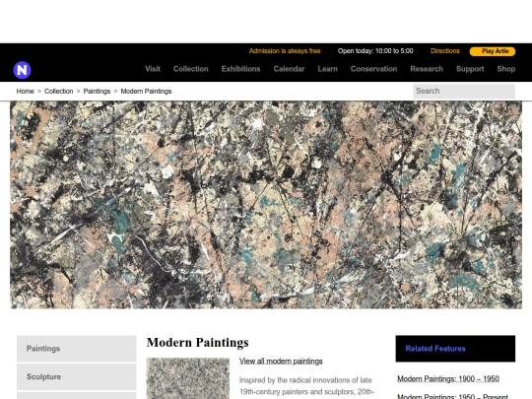Image resolution: width=532 pixels, height=399 pixels.
Task: Open 'Modern Paintings: 1950 – Present' link
Action: 452,396
